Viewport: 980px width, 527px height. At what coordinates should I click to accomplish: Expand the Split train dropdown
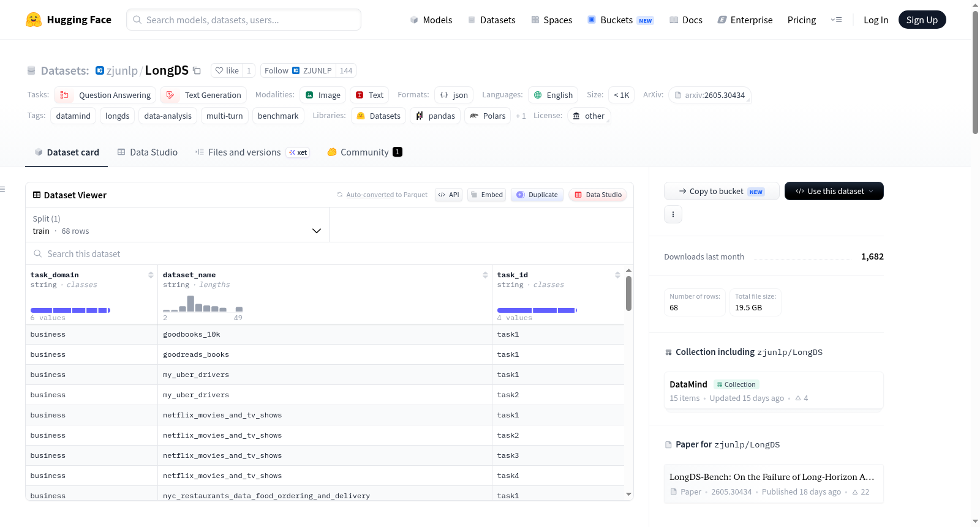177,225
